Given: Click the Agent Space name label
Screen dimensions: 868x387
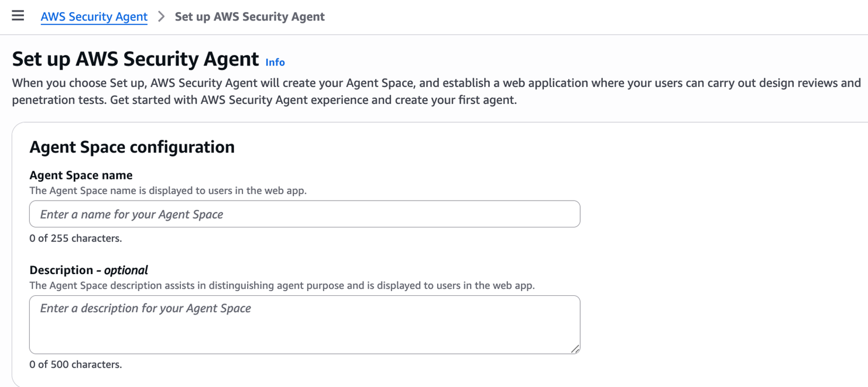Looking at the screenshot, I should [x=81, y=175].
